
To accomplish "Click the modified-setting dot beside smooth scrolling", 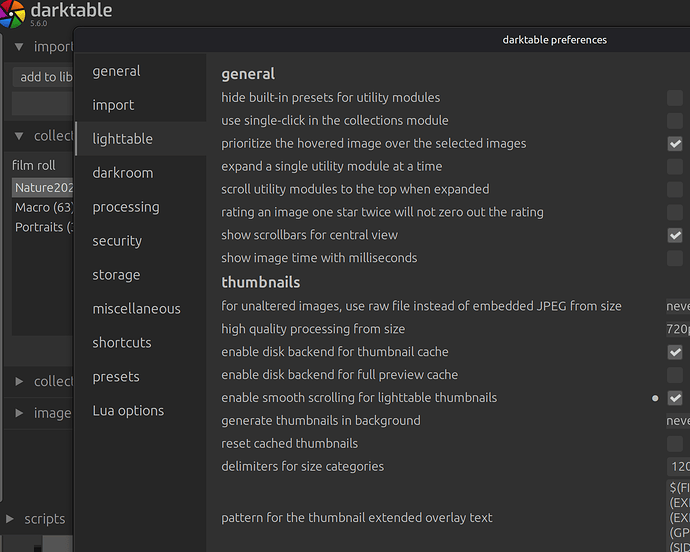I will pos(655,398).
